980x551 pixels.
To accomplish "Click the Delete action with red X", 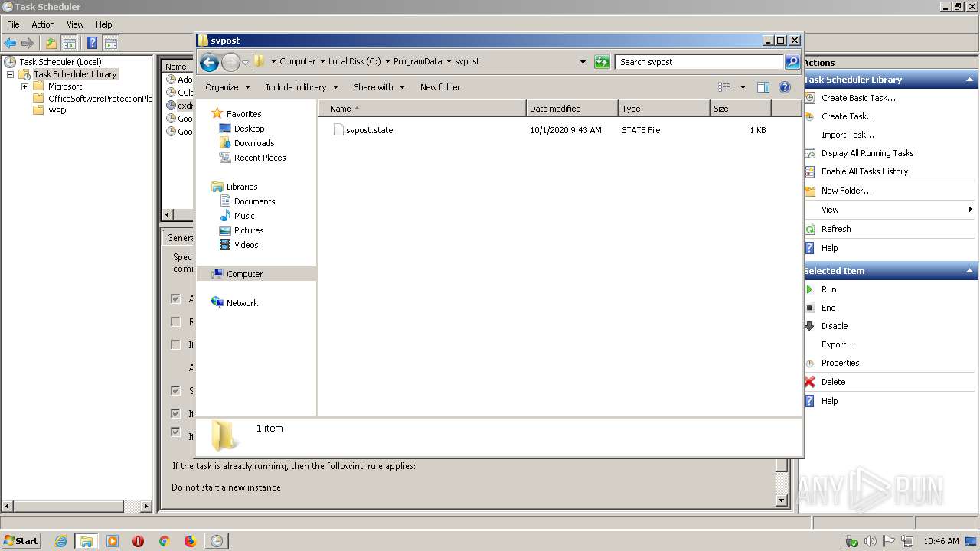I will pyautogui.click(x=833, y=382).
